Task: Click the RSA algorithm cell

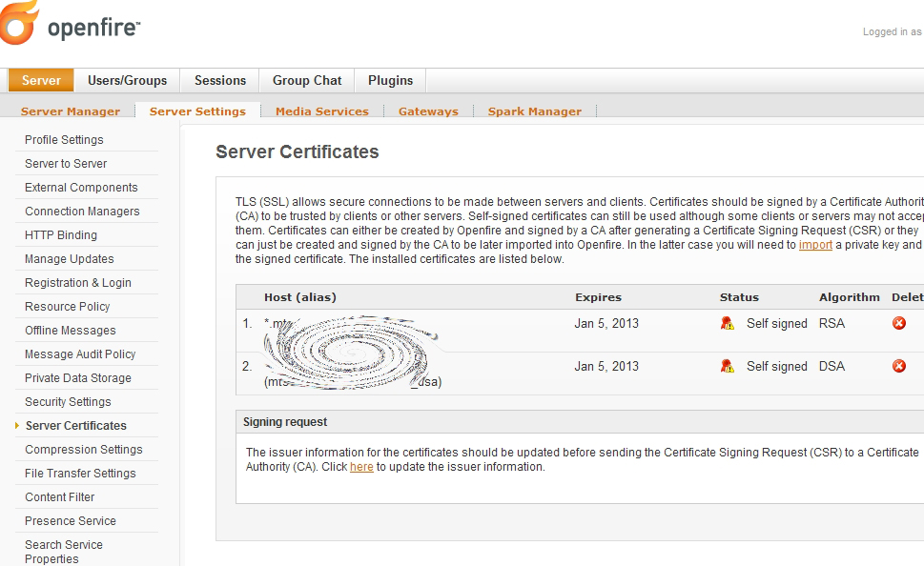Action: 832,323
